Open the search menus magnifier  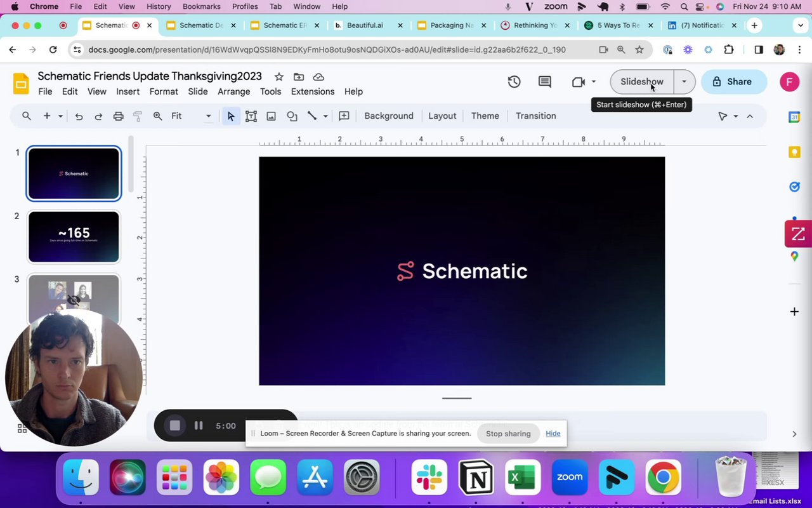click(27, 116)
